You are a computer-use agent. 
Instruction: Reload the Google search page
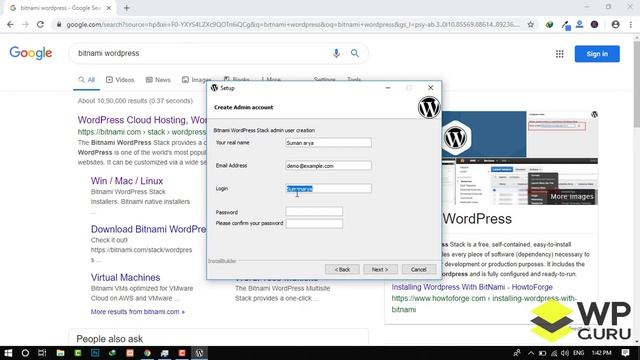[40, 24]
